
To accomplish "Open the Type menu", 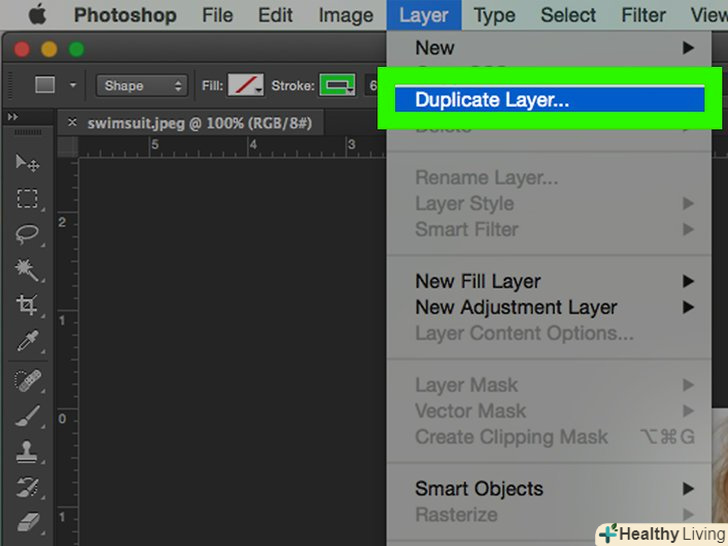I will click(x=494, y=15).
